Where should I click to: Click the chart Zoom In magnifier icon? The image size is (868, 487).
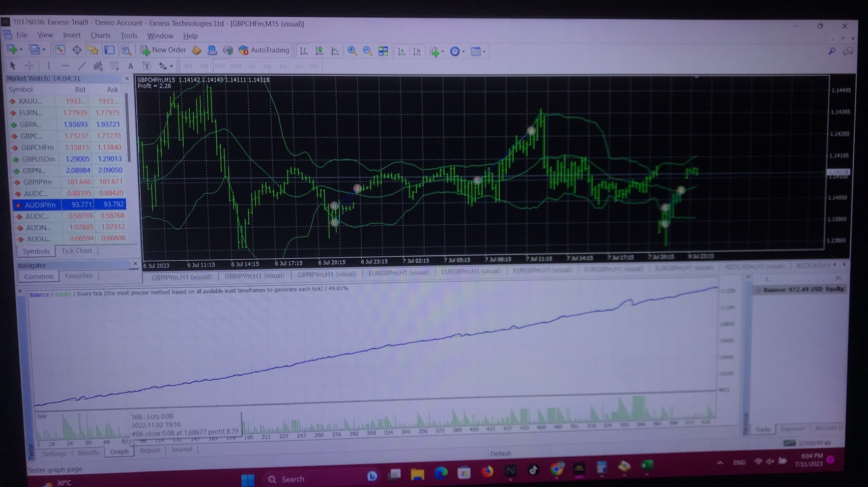click(352, 51)
